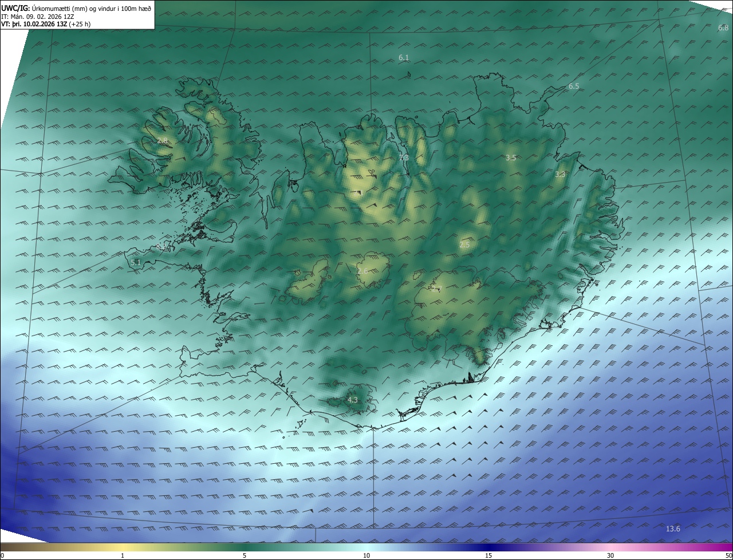Select the 3.5 value label
The width and height of the screenshot is (733, 560).
511,158
